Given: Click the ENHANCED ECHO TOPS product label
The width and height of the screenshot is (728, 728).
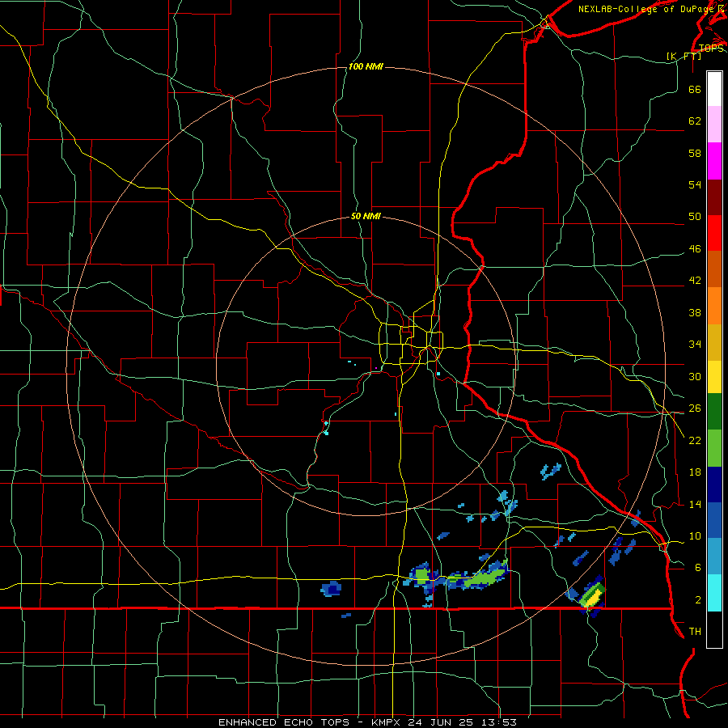Looking at the screenshot, I should [x=284, y=722].
